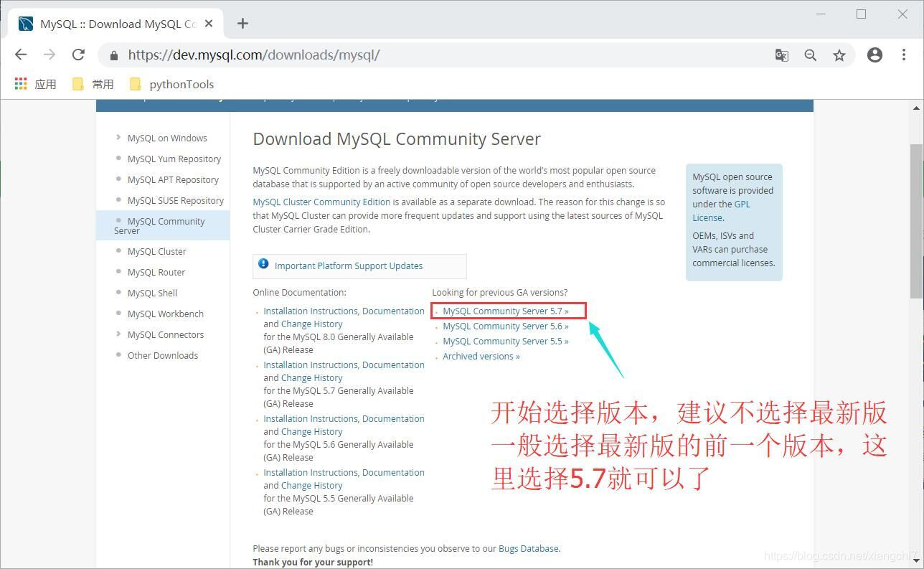This screenshot has height=569, width=924.
Task: Bookmark this page with the star icon
Action: 839,55
